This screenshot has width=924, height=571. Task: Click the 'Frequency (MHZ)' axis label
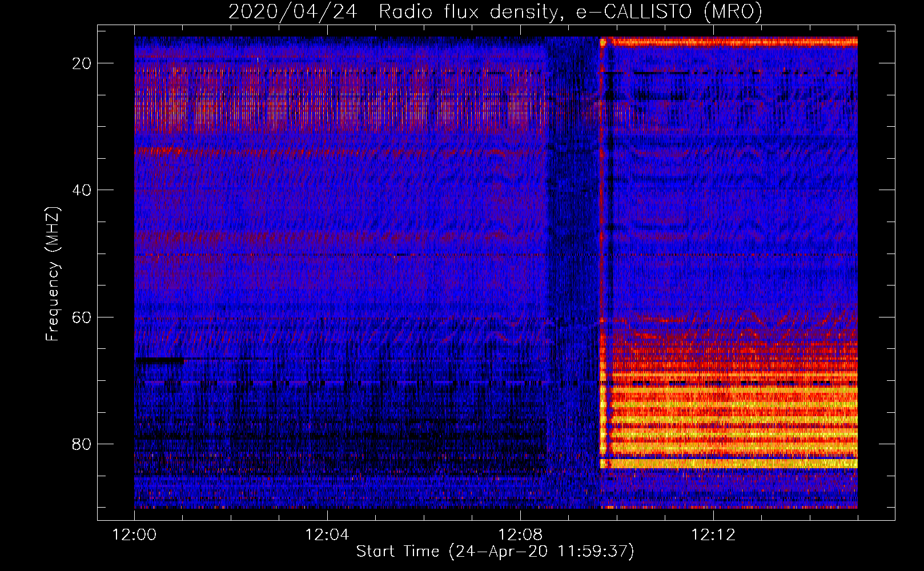point(53,274)
